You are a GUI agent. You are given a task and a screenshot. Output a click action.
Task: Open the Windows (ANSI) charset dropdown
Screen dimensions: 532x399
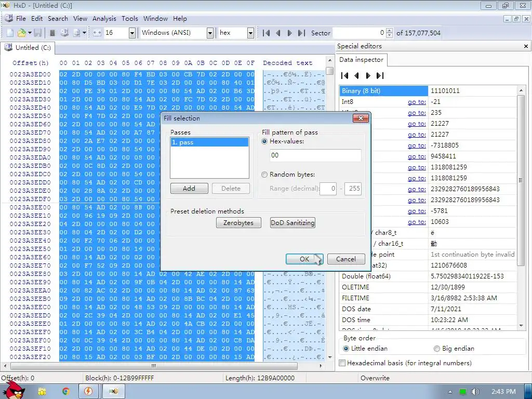pyautogui.click(x=210, y=33)
